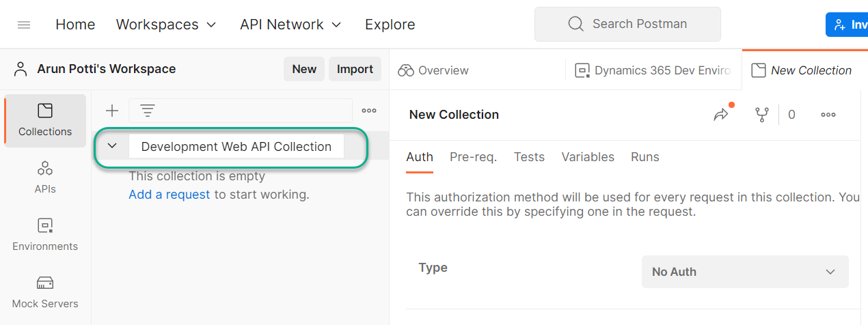Click the magnifier icon in search box

pos(575,24)
